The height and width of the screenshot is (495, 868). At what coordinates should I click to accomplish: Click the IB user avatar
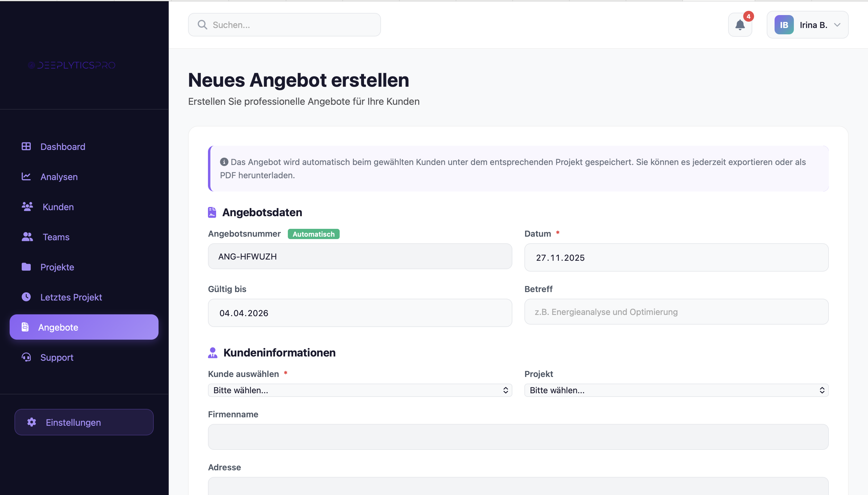(784, 25)
